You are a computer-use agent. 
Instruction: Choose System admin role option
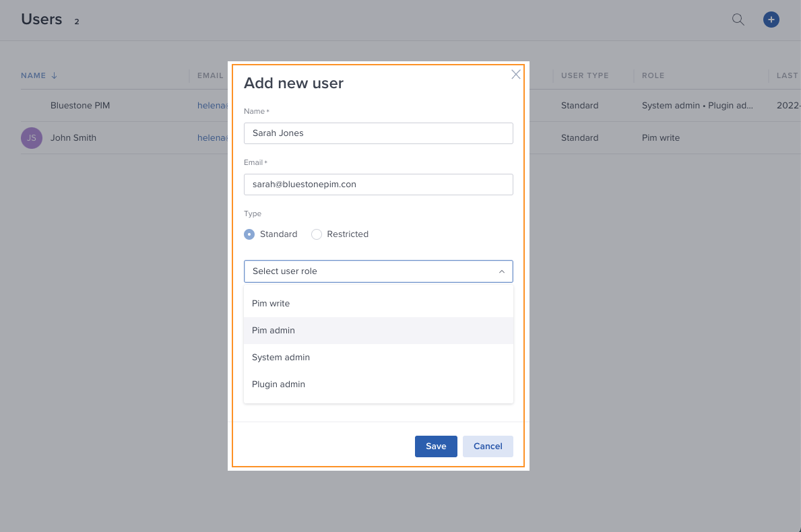tap(379, 358)
